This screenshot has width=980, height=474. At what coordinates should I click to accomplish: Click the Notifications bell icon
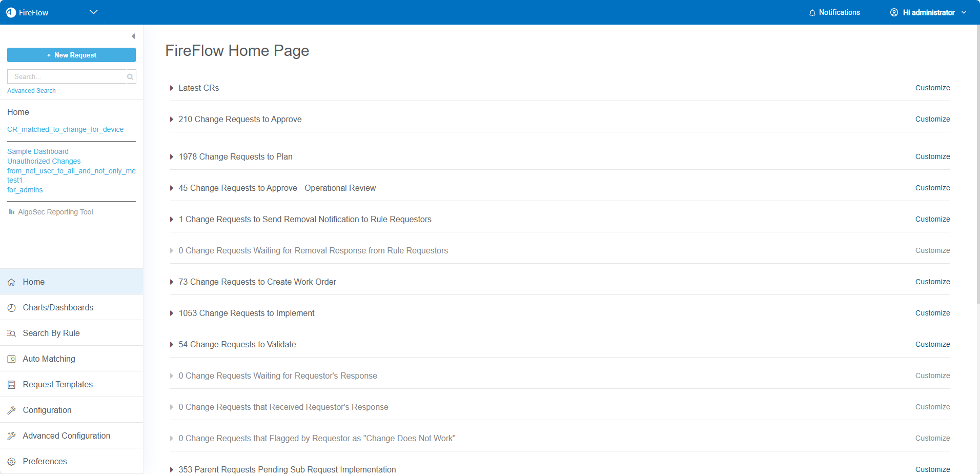click(812, 13)
